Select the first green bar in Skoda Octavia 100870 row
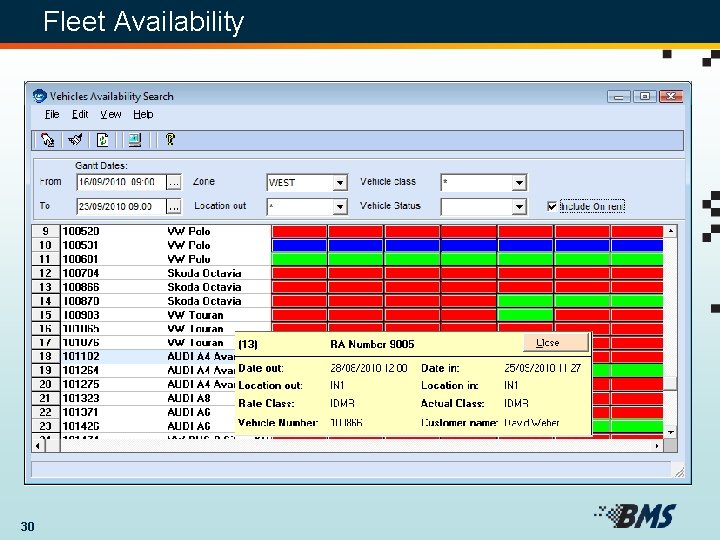Image resolution: width=720 pixels, height=540 pixels. 525,301
